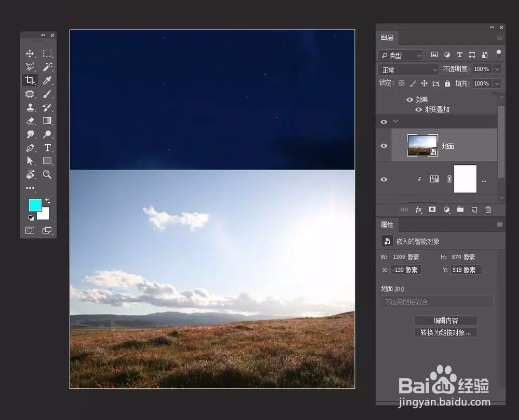
Task: Switch to the 属性 panel tab
Action: [x=387, y=224]
